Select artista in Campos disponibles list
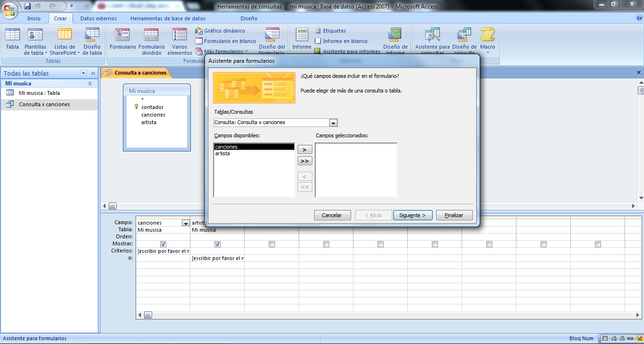 (x=254, y=153)
